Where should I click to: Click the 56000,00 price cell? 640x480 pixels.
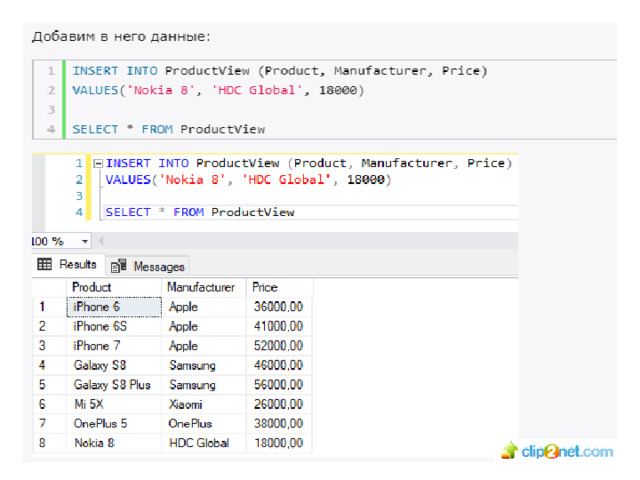pos(277,385)
